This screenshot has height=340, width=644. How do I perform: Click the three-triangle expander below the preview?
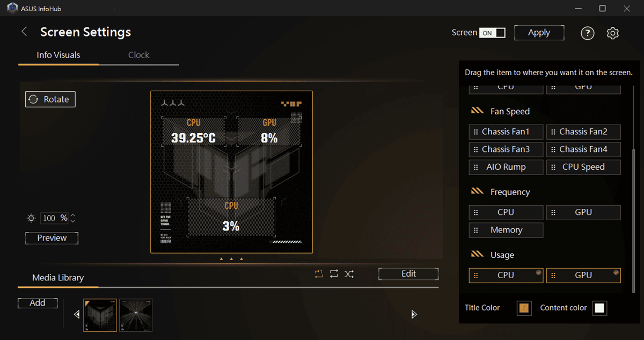pyautogui.click(x=231, y=259)
